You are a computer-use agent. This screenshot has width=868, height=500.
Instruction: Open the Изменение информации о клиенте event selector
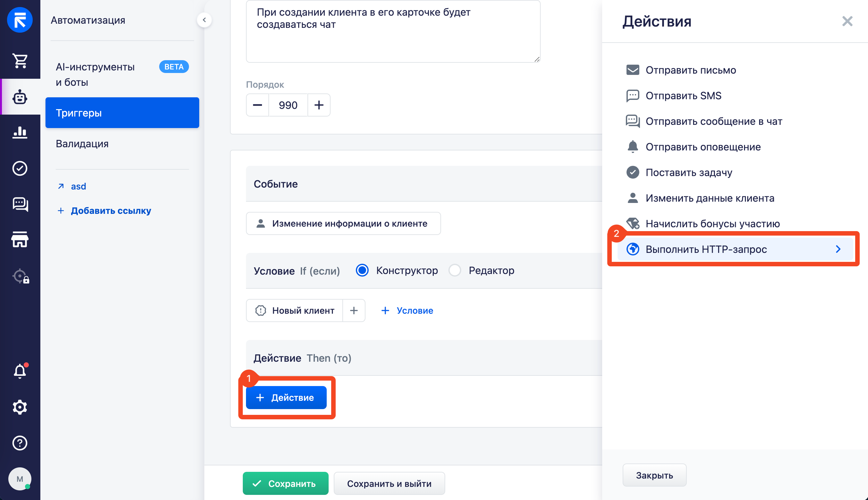343,223
